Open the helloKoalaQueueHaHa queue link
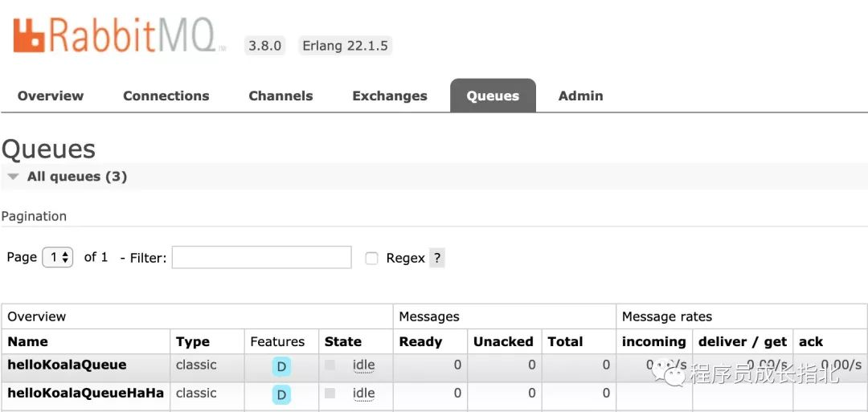Screen dimensions: 868x412 (85, 393)
